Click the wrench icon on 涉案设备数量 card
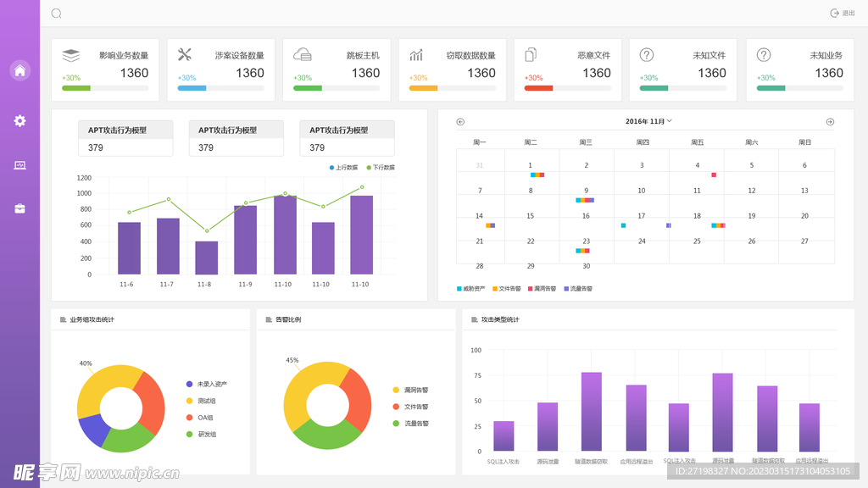 tap(185, 55)
